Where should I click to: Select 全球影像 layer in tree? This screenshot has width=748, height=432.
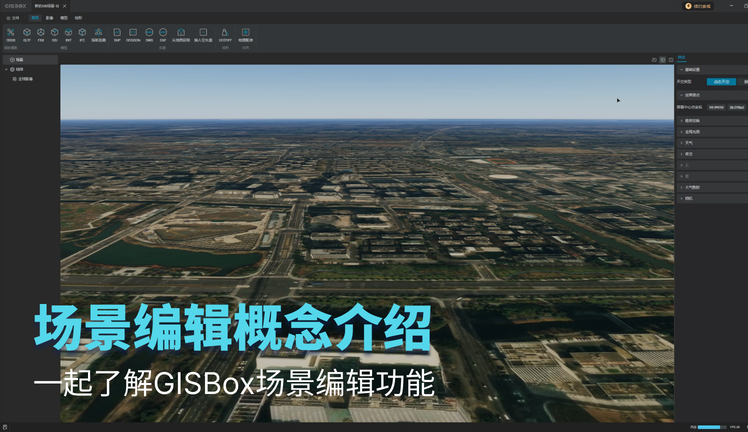pyautogui.click(x=24, y=77)
